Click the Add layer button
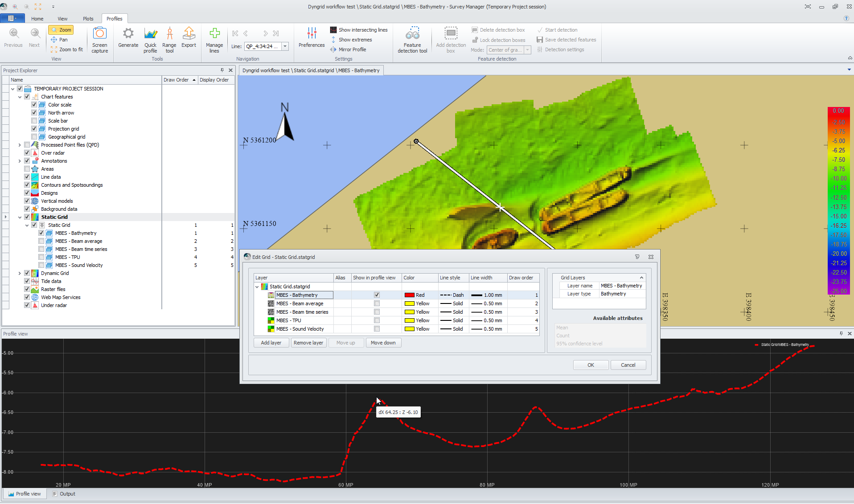The height and width of the screenshot is (504, 854). coord(271,343)
